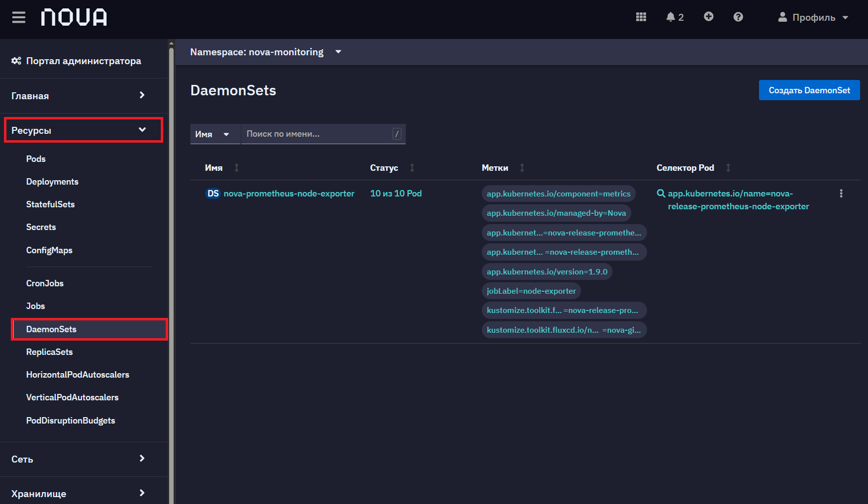Expand the Профиль user menu
Image resolution: width=868 pixels, height=504 pixels.
click(813, 17)
